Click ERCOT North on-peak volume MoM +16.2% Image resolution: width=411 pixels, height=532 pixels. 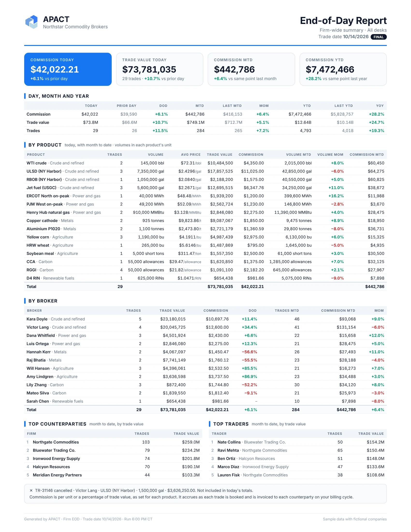[x=336, y=196]
